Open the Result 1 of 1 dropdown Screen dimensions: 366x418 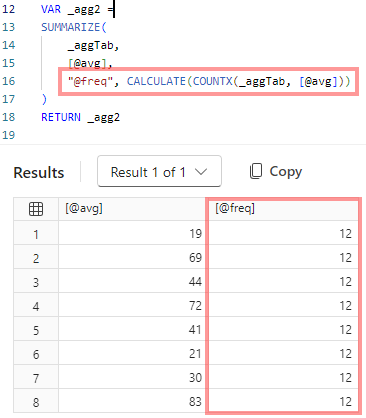pos(159,171)
